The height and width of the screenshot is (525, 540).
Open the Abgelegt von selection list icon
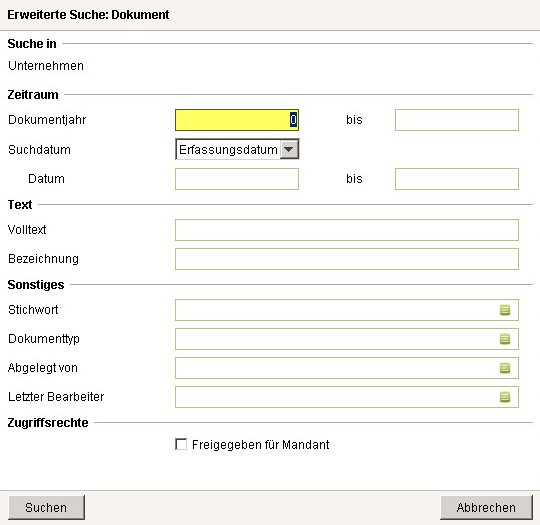505,368
